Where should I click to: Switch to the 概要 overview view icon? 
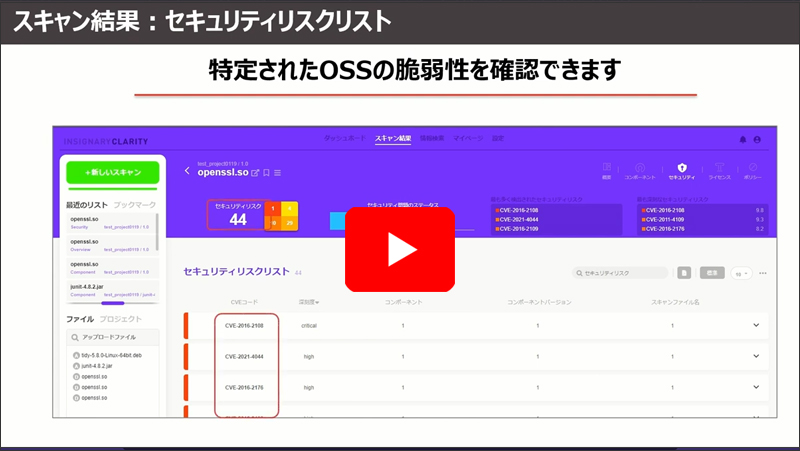click(x=607, y=170)
